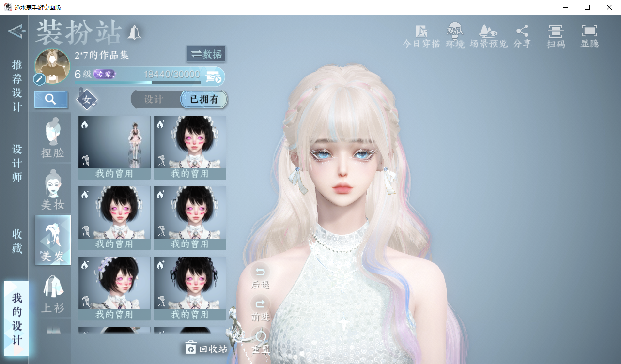Select the black ribbon bows hairstyle thumbnail
This screenshot has height=364, width=621.
click(x=190, y=288)
